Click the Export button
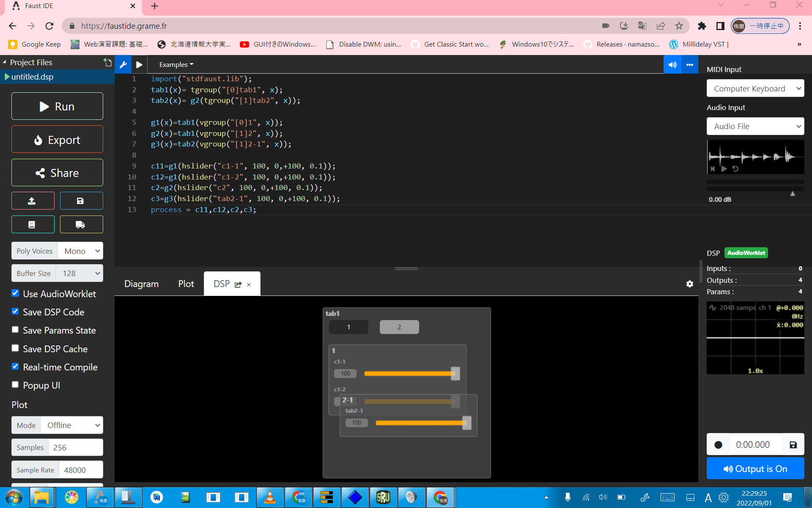Viewport: 812px width, 508px height. click(x=57, y=139)
